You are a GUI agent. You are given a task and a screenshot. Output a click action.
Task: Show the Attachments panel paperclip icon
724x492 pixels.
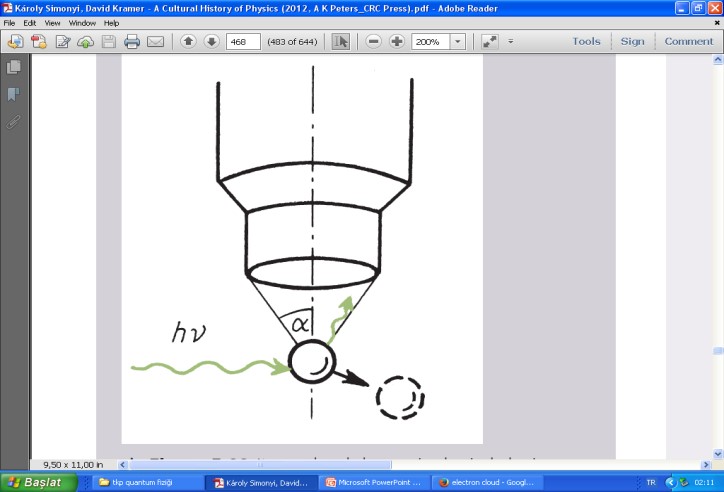[14, 122]
